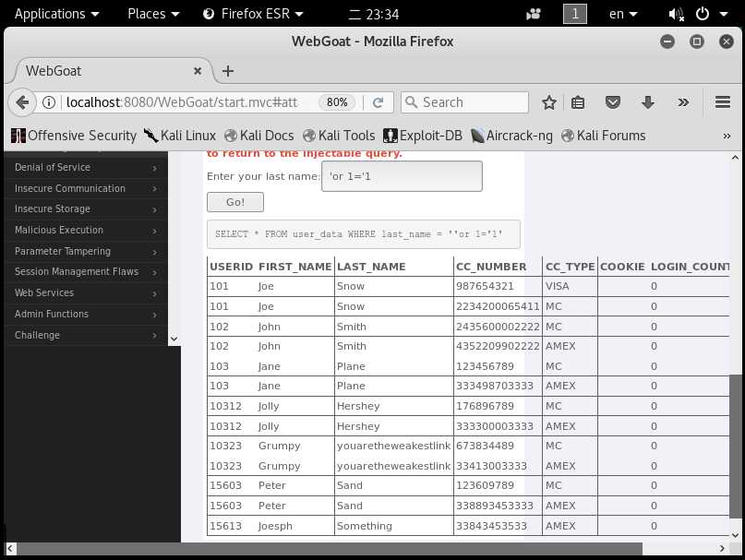
Task: Click the horizontal scrollbar thumb
Action: point(330,549)
